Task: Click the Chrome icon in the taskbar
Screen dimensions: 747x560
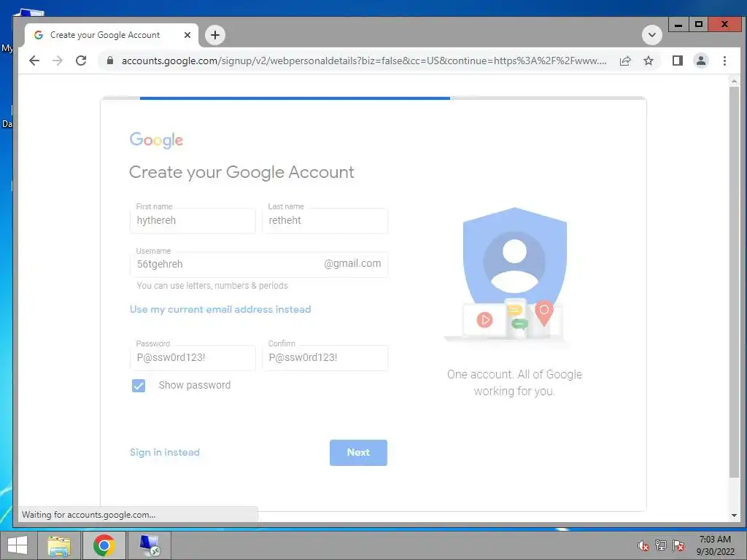Action: 104,545
